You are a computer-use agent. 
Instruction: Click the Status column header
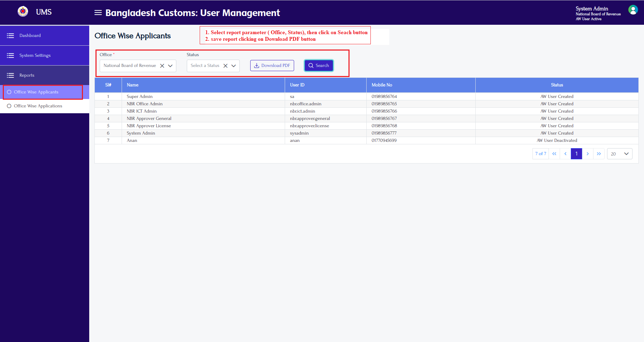point(557,85)
